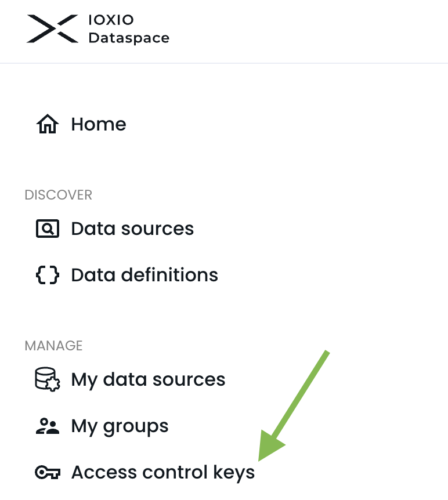Open My data sources via the database gear icon
448x500 pixels.
(x=48, y=379)
